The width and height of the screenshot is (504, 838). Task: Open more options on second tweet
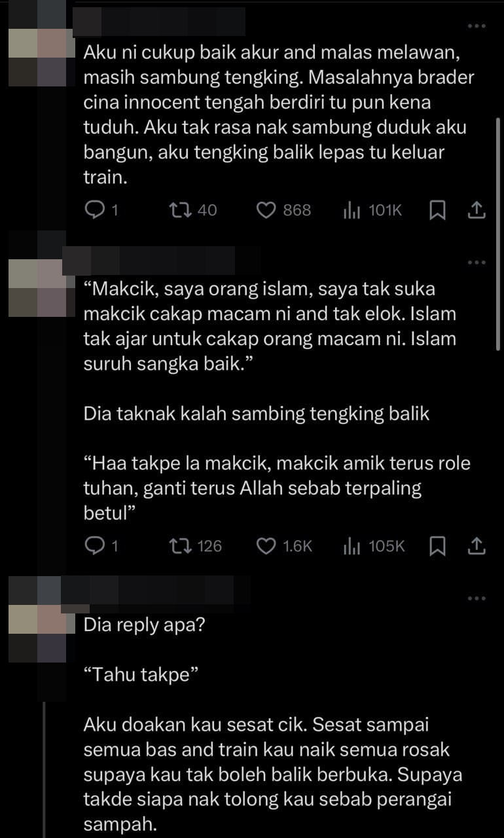coord(477,263)
